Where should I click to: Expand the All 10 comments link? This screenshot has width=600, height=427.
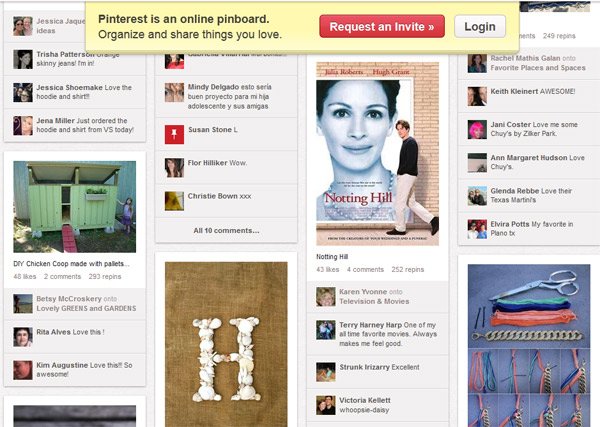click(x=226, y=230)
